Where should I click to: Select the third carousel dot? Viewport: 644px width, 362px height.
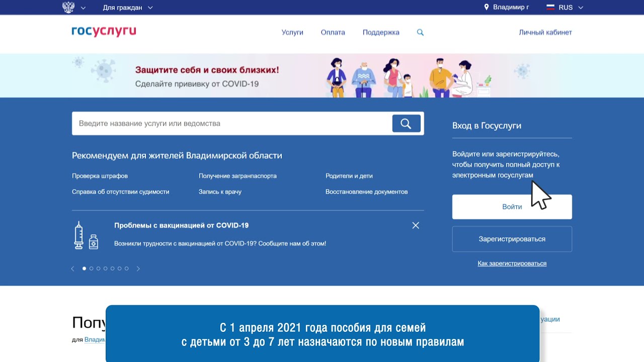pyautogui.click(x=98, y=268)
